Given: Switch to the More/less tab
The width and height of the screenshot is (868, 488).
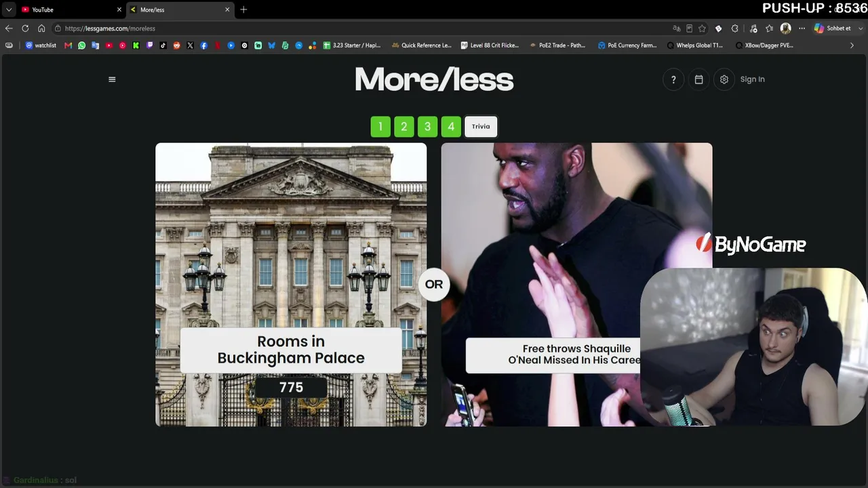Looking at the screenshot, I should coord(180,9).
